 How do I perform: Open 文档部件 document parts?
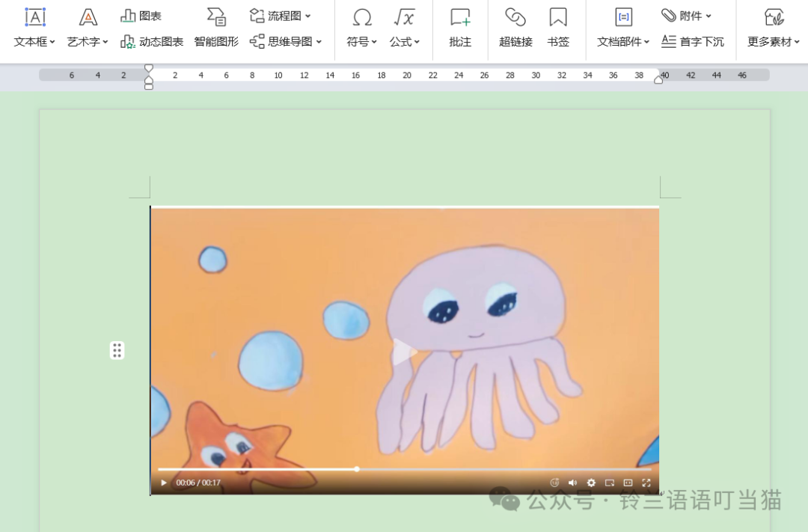click(x=623, y=28)
